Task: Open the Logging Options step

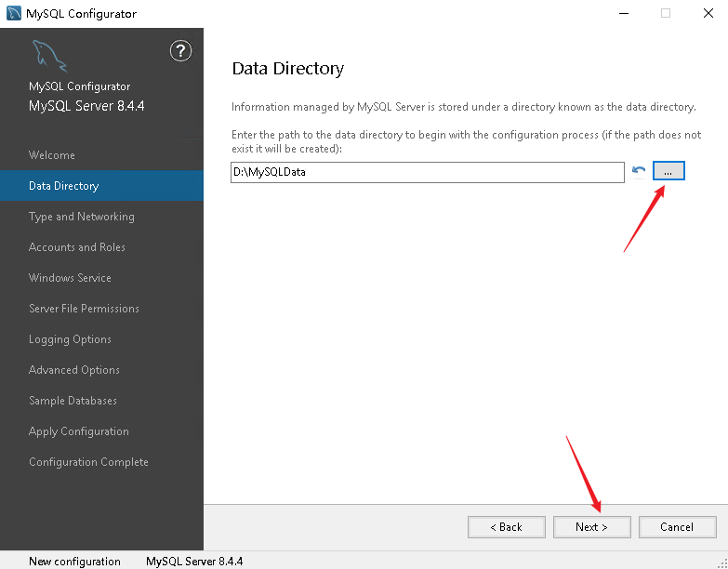Action: point(70,339)
